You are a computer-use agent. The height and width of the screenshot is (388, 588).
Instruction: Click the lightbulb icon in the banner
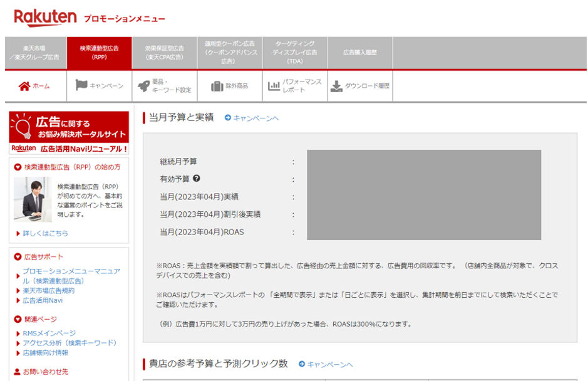coord(22,127)
